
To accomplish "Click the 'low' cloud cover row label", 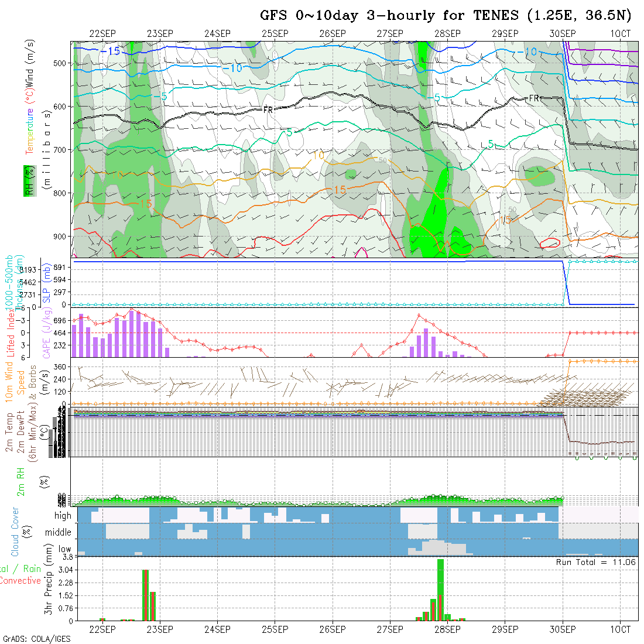I will point(64,550).
